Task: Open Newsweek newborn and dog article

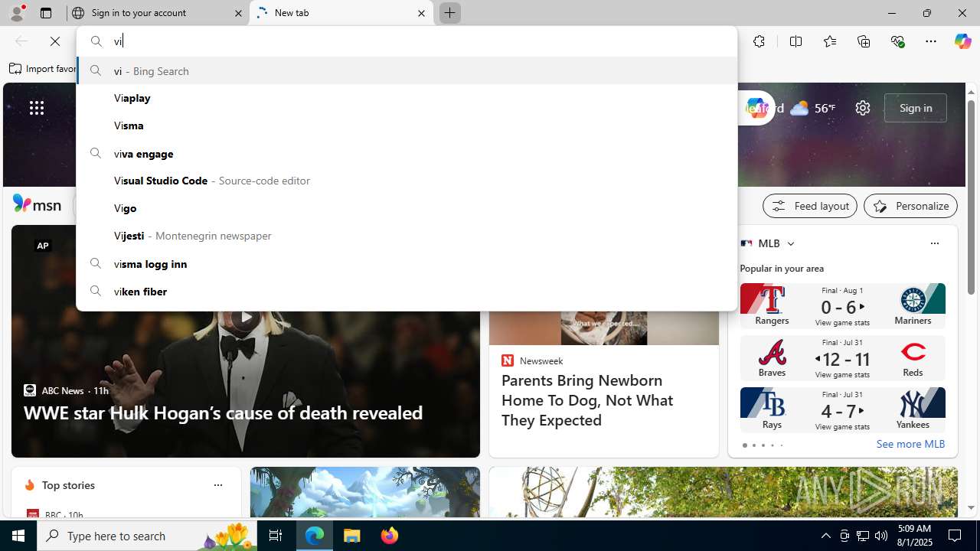Action: click(x=587, y=400)
